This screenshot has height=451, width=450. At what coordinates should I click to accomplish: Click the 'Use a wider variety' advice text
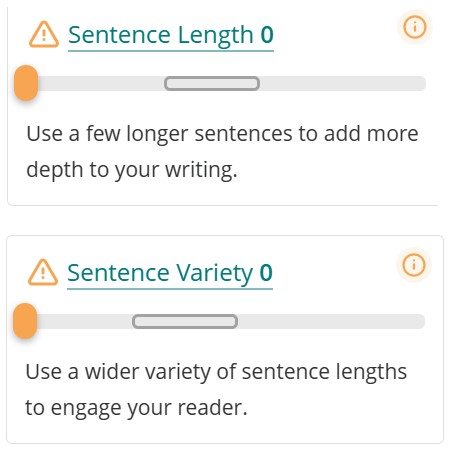[216, 372]
